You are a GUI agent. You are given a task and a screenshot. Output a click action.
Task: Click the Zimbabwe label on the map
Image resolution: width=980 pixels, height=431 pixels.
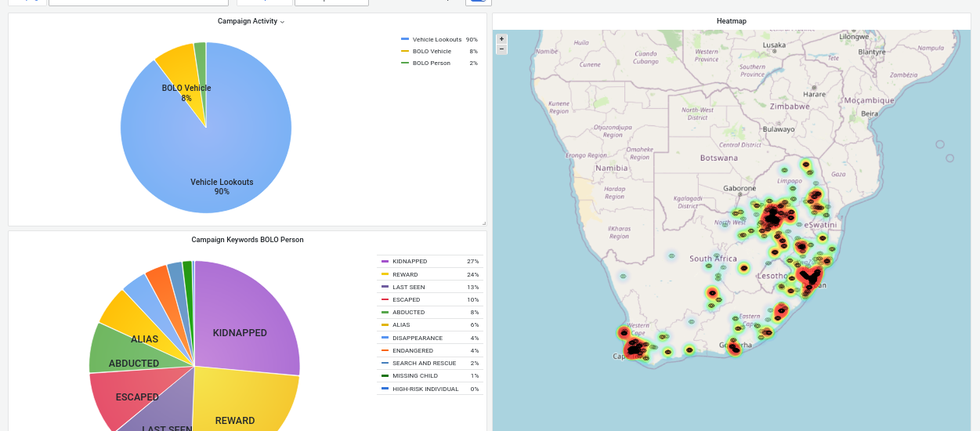790,106
